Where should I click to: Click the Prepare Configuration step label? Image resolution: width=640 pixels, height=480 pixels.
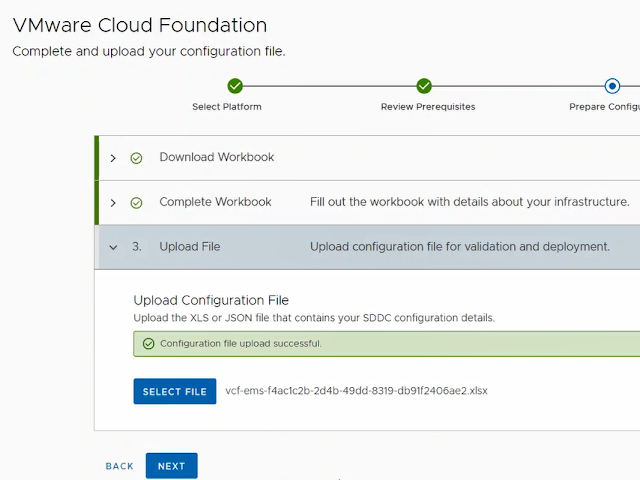[604, 107]
